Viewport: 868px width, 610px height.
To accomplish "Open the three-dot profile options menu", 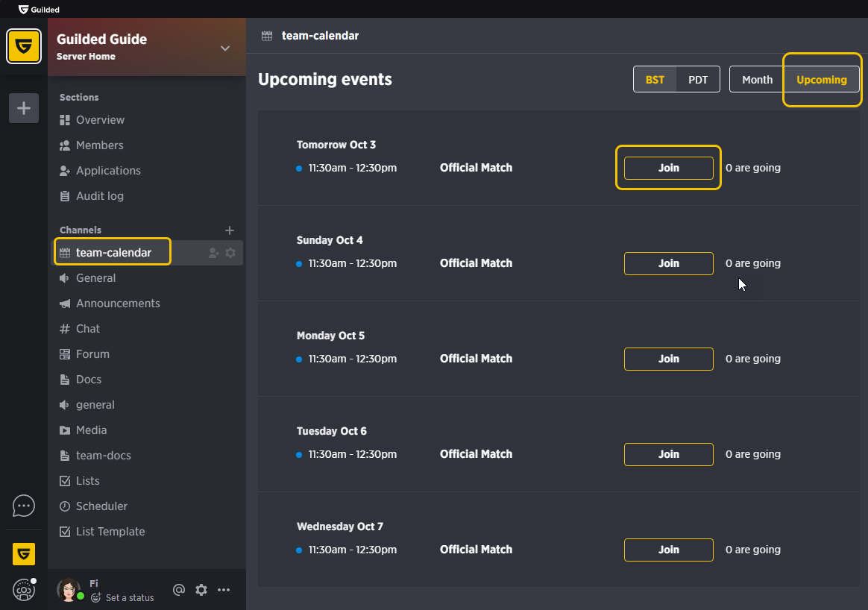I will [224, 589].
